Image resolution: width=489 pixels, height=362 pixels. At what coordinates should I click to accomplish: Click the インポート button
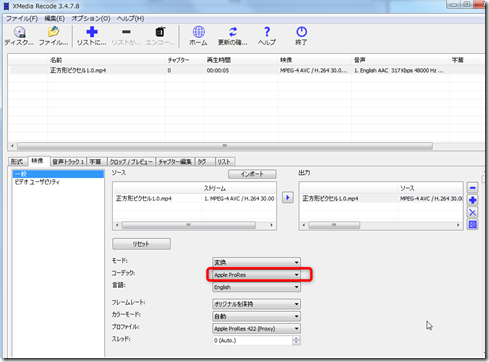click(x=252, y=174)
